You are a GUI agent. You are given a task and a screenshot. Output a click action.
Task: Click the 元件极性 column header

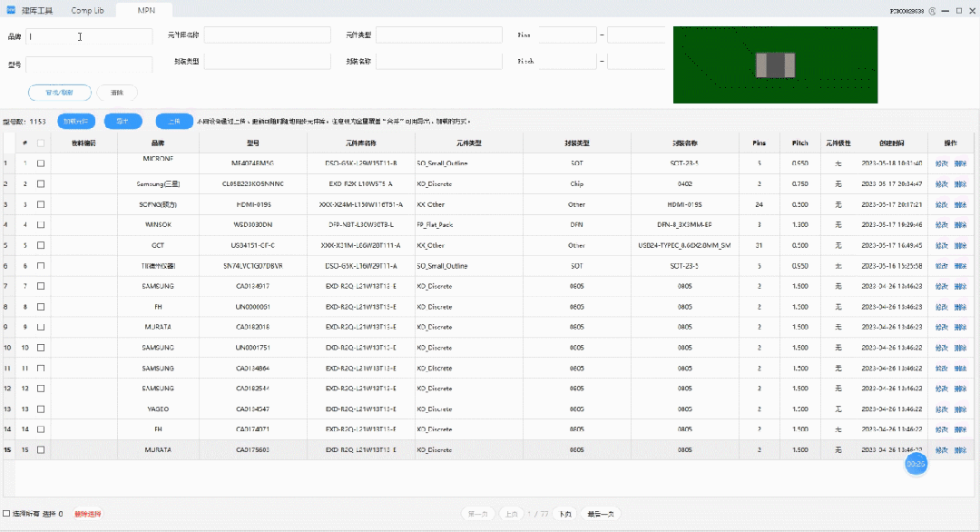click(838, 143)
